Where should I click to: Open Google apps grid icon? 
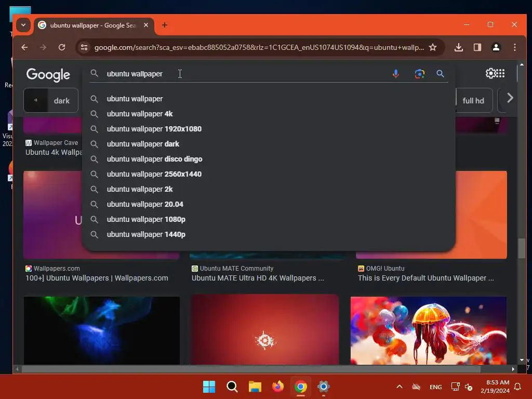pyautogui.click(x=501, y=73)
